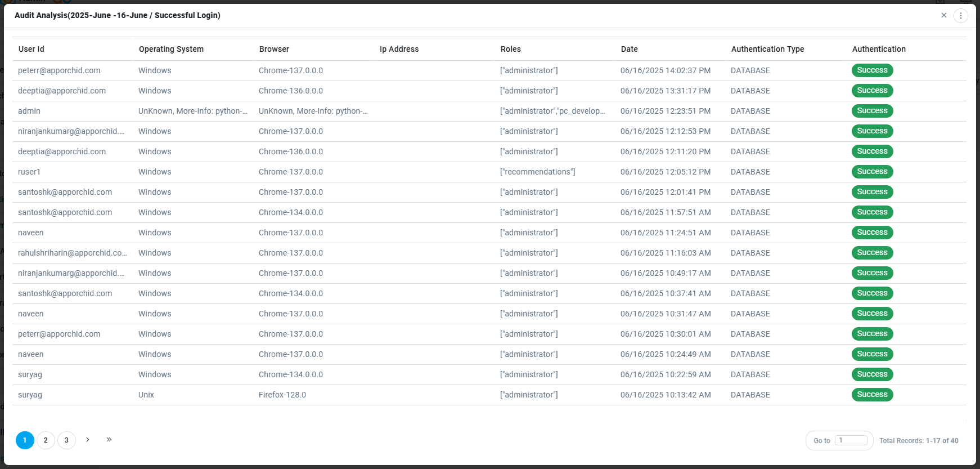Select rahulshriharin user ID cell
This screenshot has height=469, width=980.
click(x=72, y=253)
